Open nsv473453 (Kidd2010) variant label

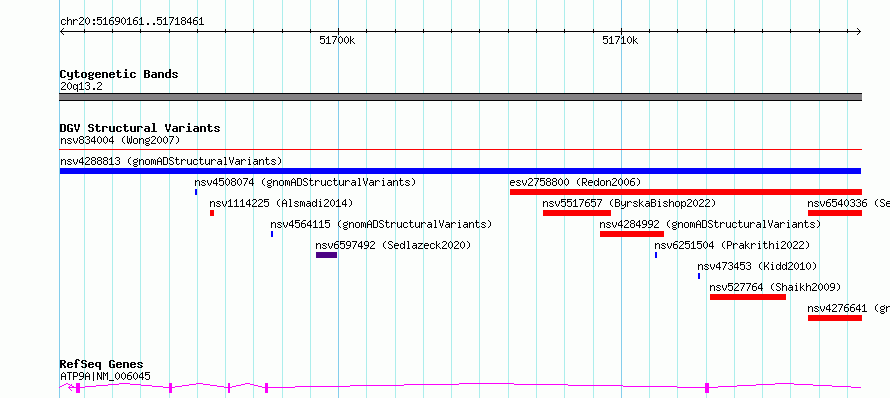pos(757,266)
